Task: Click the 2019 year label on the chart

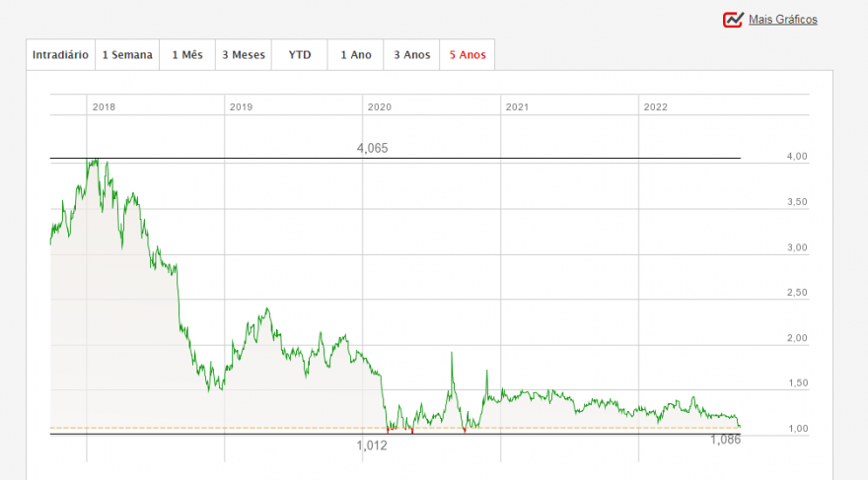Action: click(x=241, y=107)
